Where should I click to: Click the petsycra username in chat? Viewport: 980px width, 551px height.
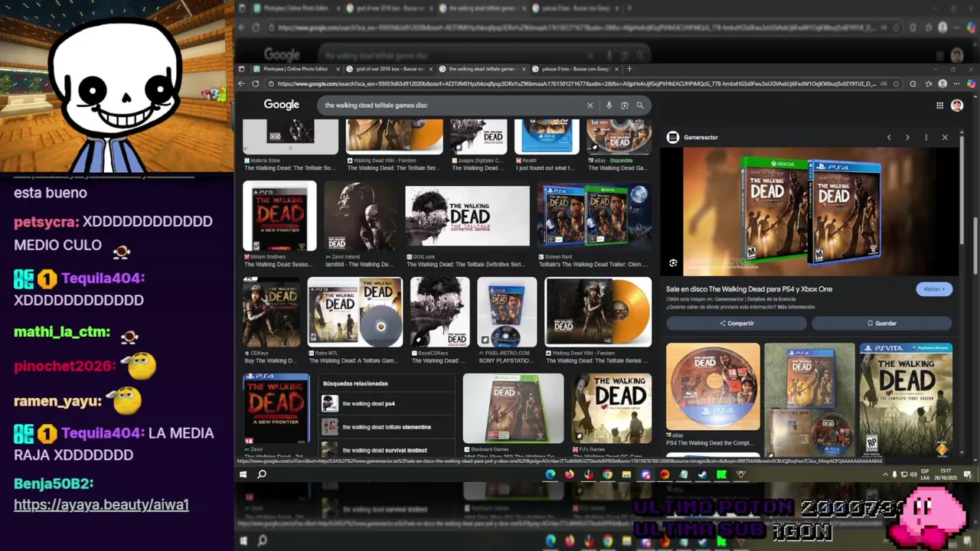[46, 222]
